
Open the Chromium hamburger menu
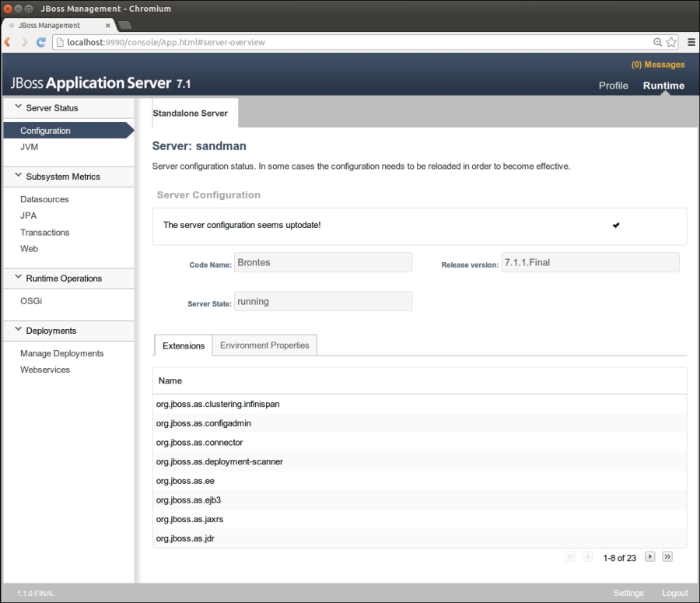click(691, 42)
